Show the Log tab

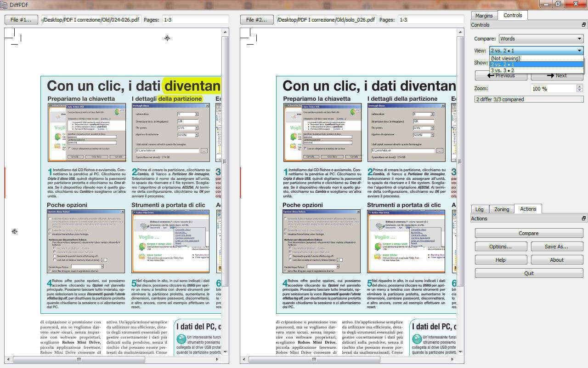[x=479, y=209]
